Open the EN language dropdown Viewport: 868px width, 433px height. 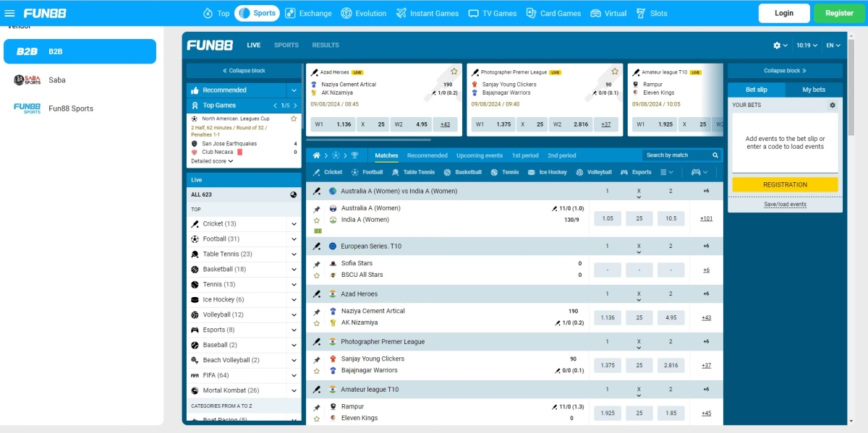(833, 45)
